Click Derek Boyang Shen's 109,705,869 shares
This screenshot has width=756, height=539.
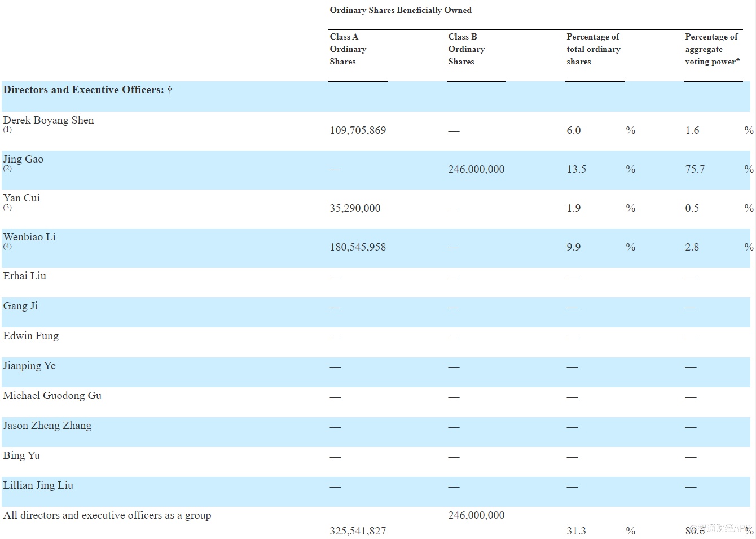tap(358, 130)
